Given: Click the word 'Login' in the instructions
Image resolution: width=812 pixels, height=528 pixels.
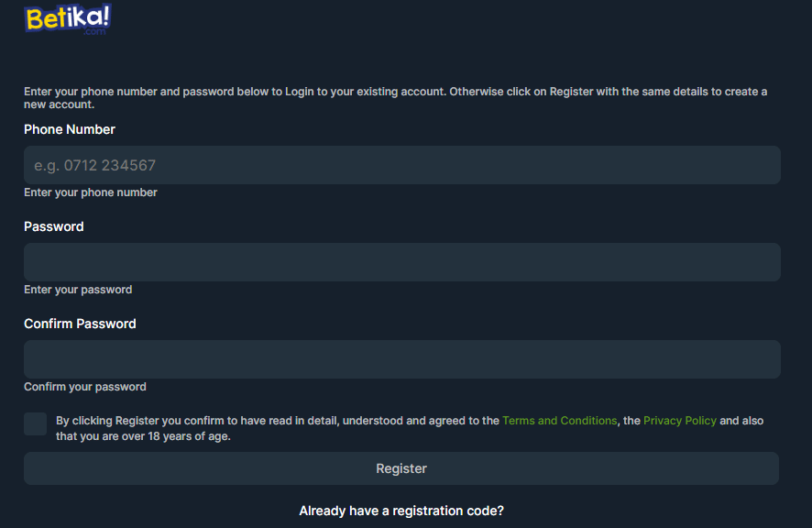Looking at the screenshot, I should click(300, 92).
